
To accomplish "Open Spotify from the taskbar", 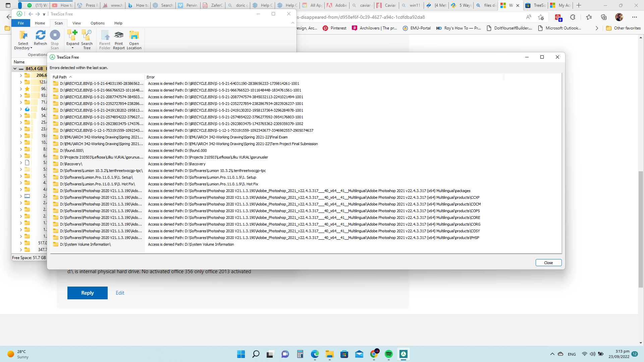I will 389,354.
